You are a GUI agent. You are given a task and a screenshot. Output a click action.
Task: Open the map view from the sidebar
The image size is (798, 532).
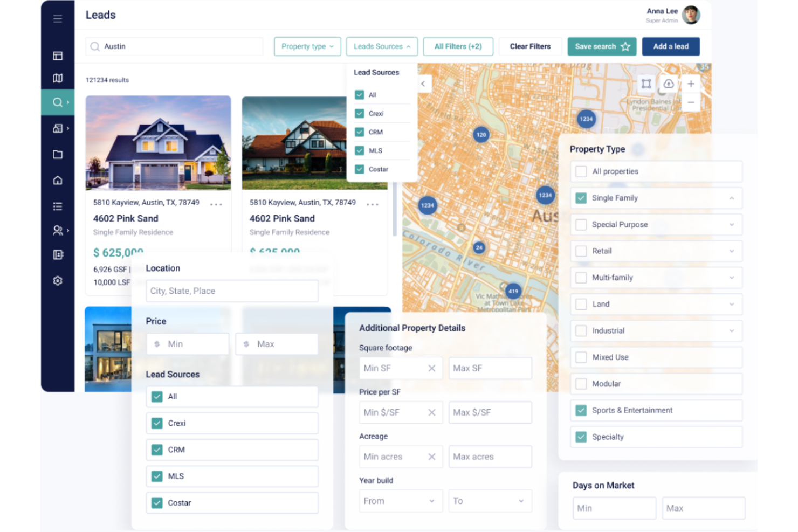58,78
